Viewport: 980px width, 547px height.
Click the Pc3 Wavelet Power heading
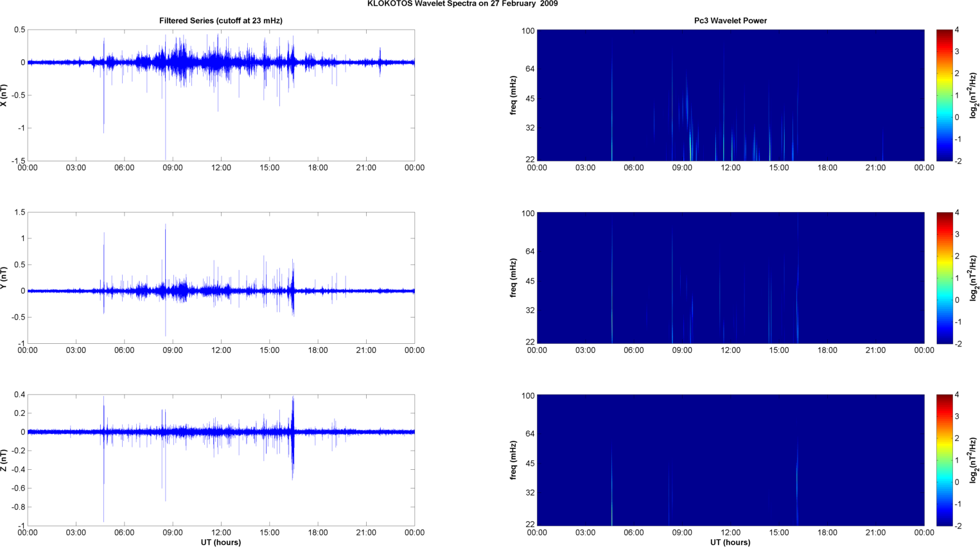pos(730,21)
